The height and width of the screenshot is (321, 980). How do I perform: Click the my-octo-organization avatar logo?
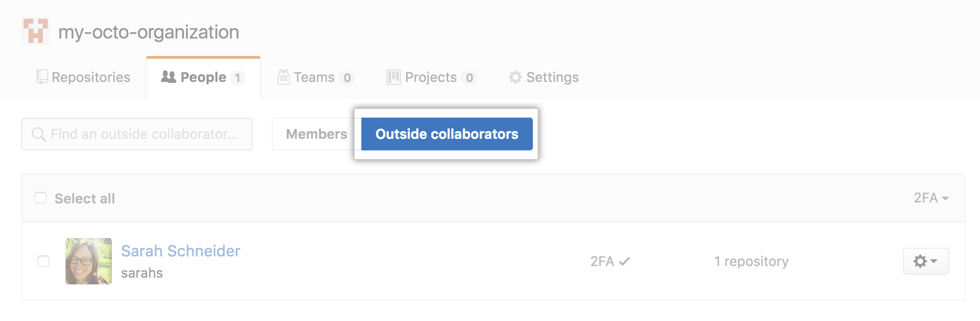point(36,31)
